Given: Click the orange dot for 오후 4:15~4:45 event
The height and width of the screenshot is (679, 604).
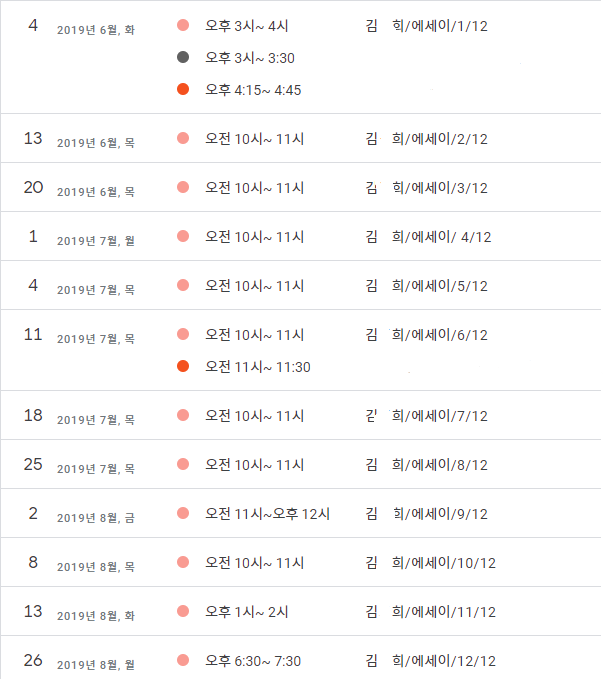Looking at the screenshot, I should pos(183,89).
